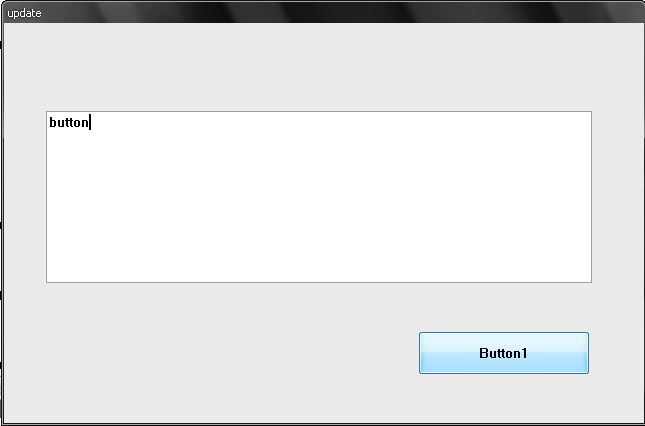Click empty white area inside text box
645x426 pixels.
[x=319, y=206]
